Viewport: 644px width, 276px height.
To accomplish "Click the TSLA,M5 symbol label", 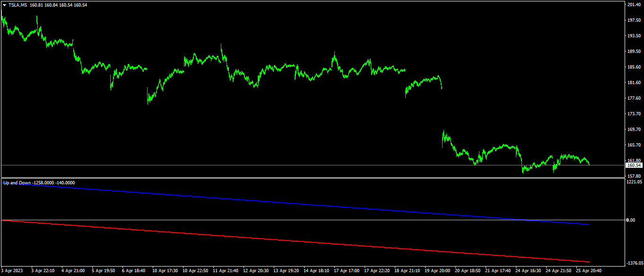I will point(18,5).
